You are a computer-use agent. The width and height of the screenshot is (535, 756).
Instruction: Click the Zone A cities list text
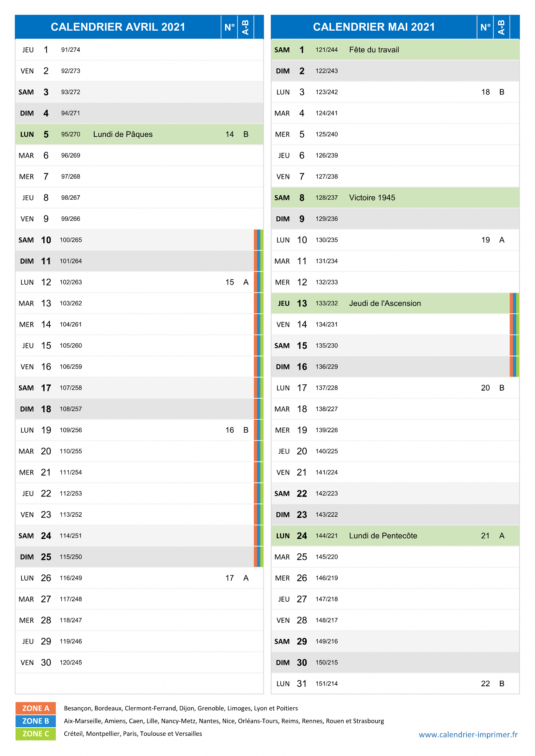pyautogui.click(x=181, y=708)
